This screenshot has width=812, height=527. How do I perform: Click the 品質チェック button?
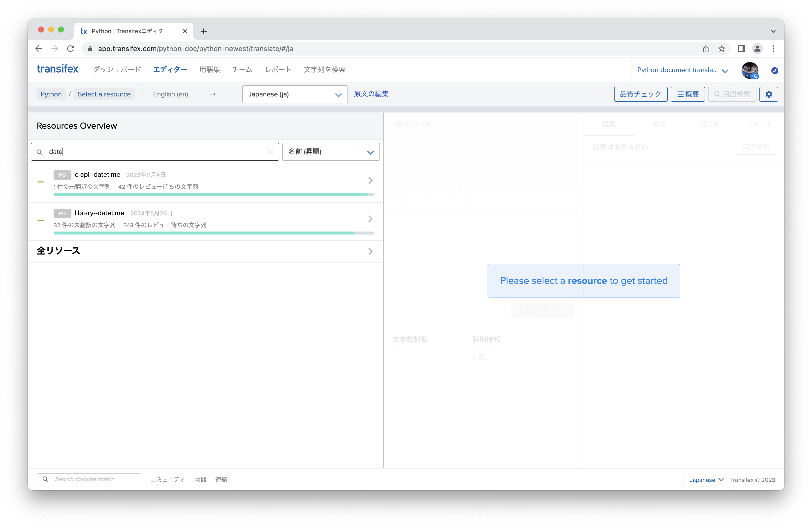640,94
